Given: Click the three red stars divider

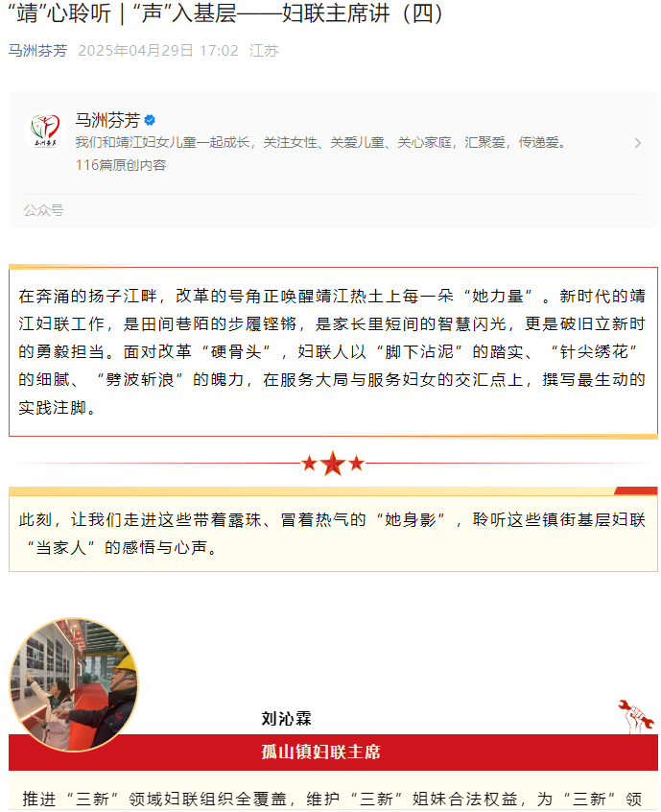Looking at the screenshot, I should [333, 463].
